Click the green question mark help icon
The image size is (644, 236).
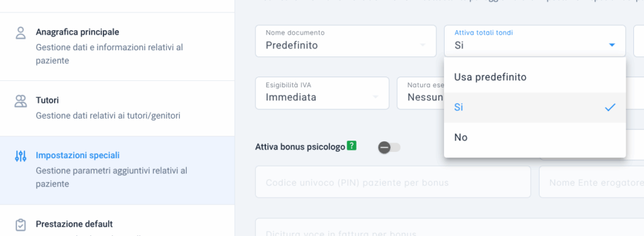click(351, 146)
